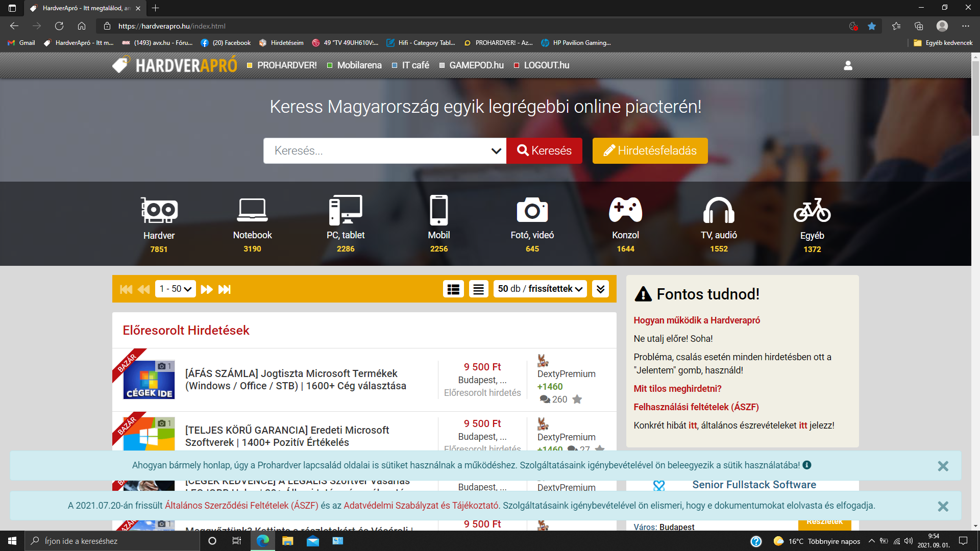Click the red Keresés search button
The height and width of the screenshot is (551, 980).
pos(544,151)
